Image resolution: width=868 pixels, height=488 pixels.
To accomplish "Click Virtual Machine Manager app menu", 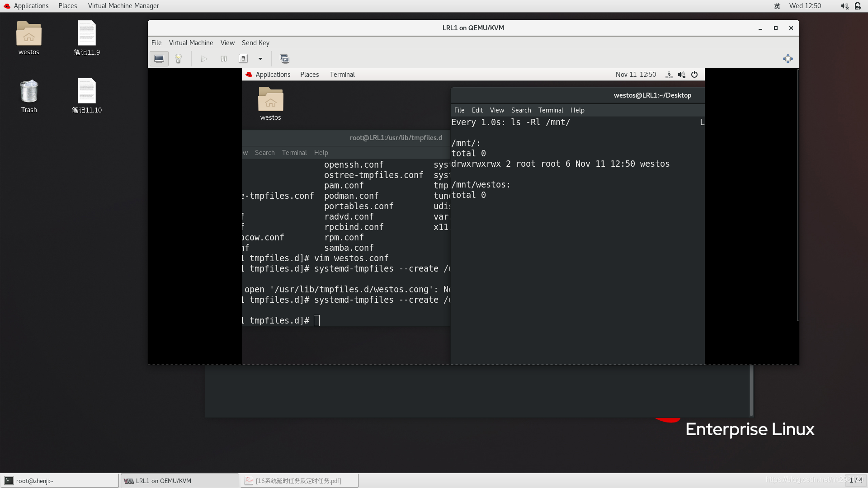I will (x=123, y=6).
